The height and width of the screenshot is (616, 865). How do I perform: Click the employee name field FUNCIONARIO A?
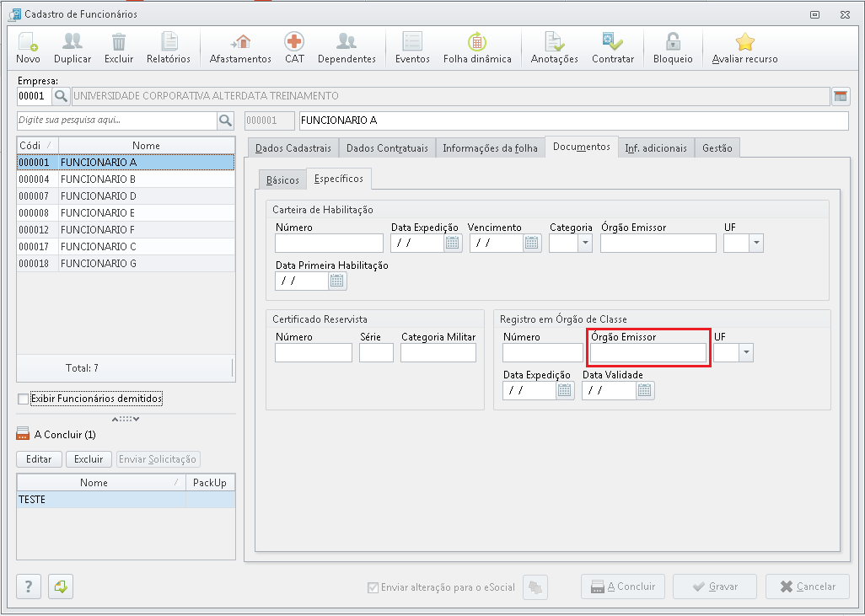(x=574, y=121)
